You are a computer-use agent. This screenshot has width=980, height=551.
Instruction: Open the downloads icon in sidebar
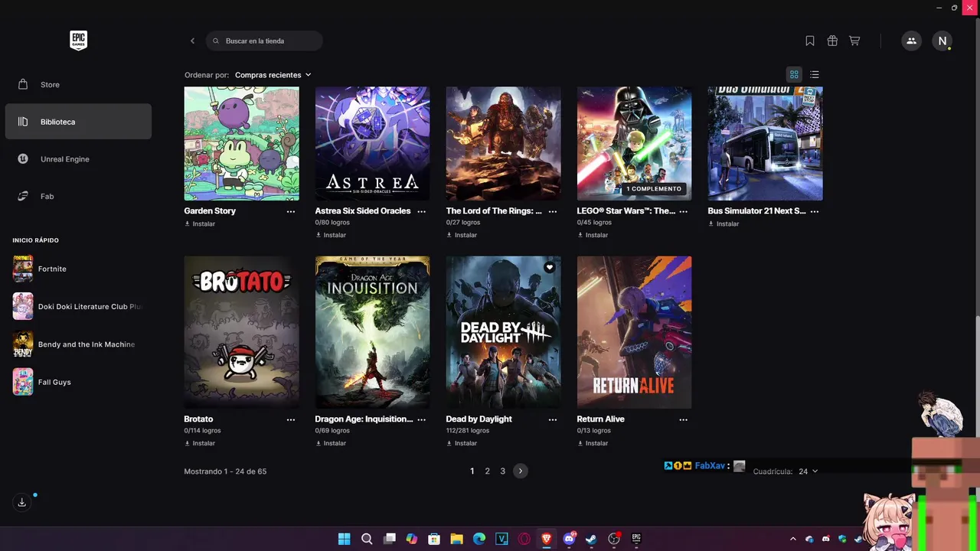pyautogui.click(x=21, y=502)
